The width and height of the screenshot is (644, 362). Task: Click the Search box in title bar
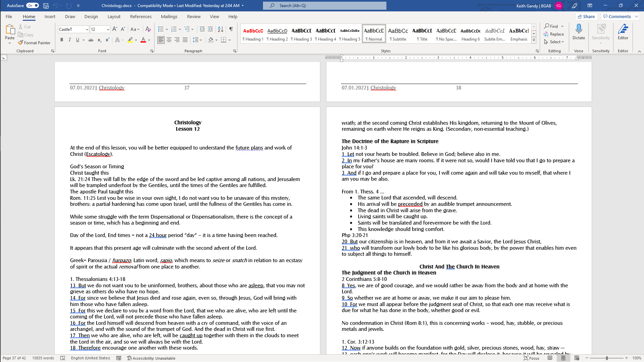325,5
